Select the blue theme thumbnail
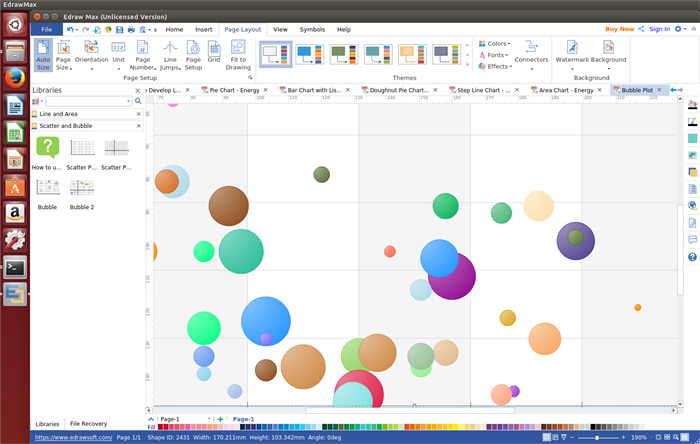This screenshot has width=700, height=444. [x=309, y=54]
